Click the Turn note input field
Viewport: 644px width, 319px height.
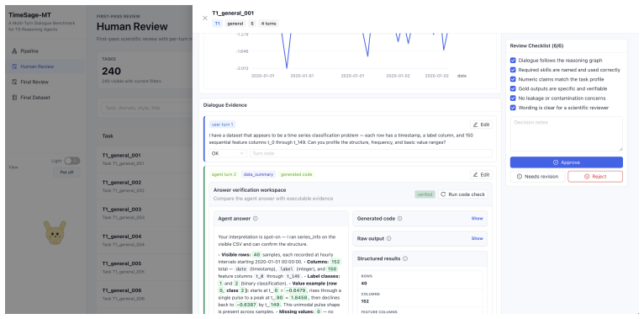click(x=371, y=153)
